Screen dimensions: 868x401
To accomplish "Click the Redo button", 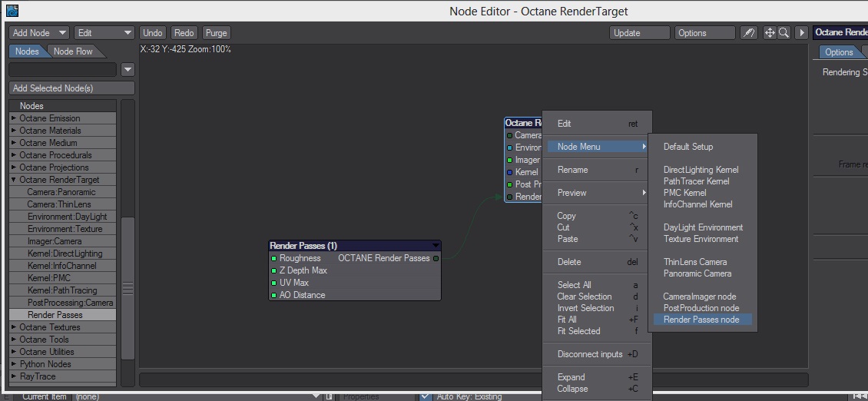I will (x=184, y=33).
